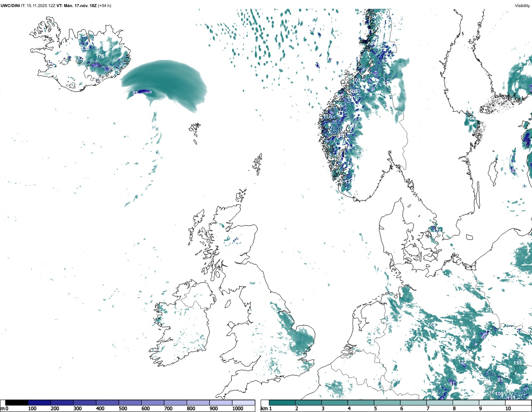Screen dimensions: 532x412
Task: Pick the 500–600 m purple-blue legend swatch
Action: coord(130,402)
